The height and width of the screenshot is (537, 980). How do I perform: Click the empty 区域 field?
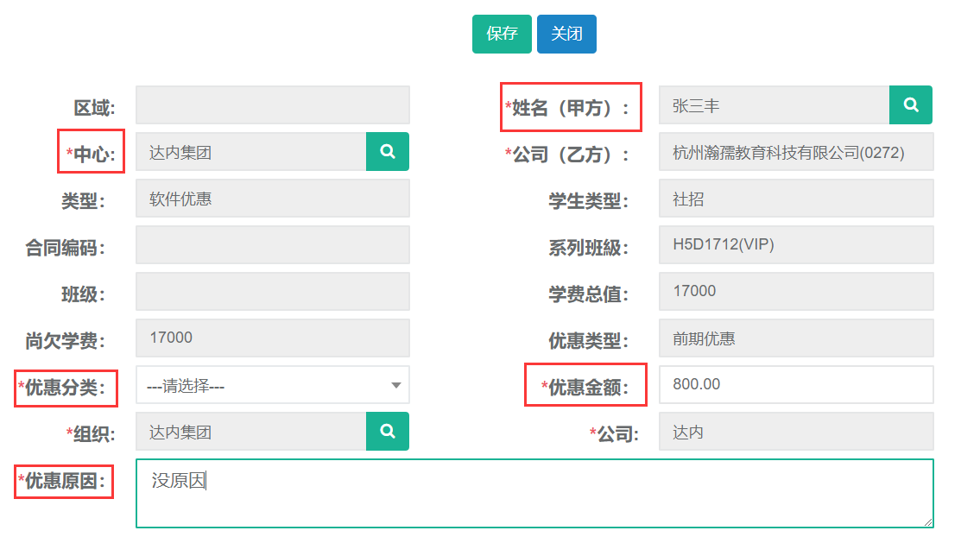(x=272, y=105)
